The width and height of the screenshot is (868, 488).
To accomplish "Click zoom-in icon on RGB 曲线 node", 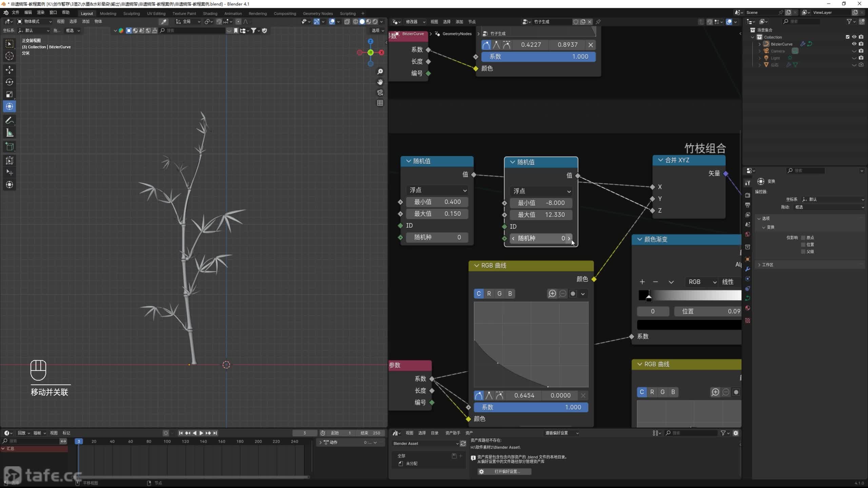I will [552, 293].
